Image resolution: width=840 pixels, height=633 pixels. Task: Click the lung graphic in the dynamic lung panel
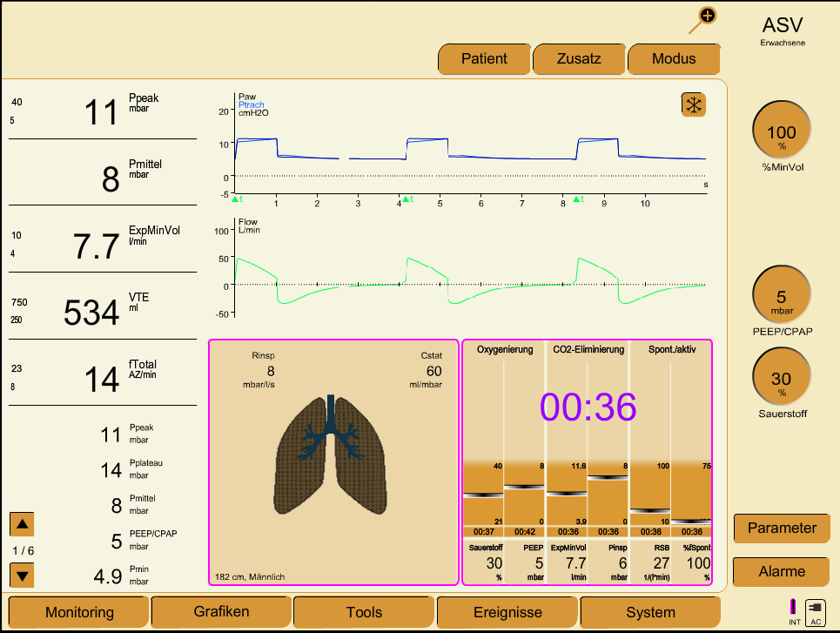pyautogui.click(x=333, y=457)
